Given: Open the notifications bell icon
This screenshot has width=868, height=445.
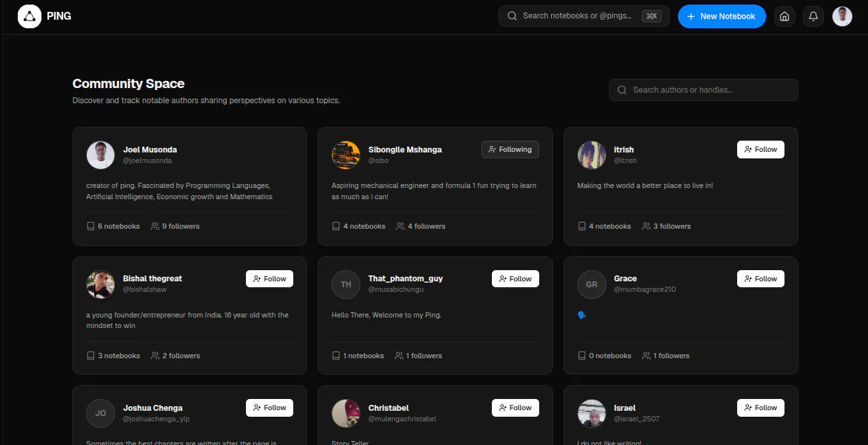Looking at the screenshot, I should 813,16.
